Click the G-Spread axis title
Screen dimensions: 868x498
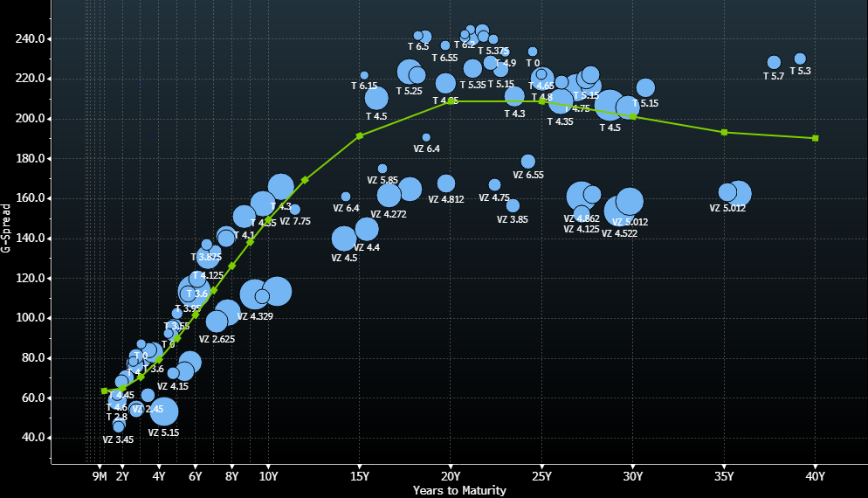click(6, 229)
